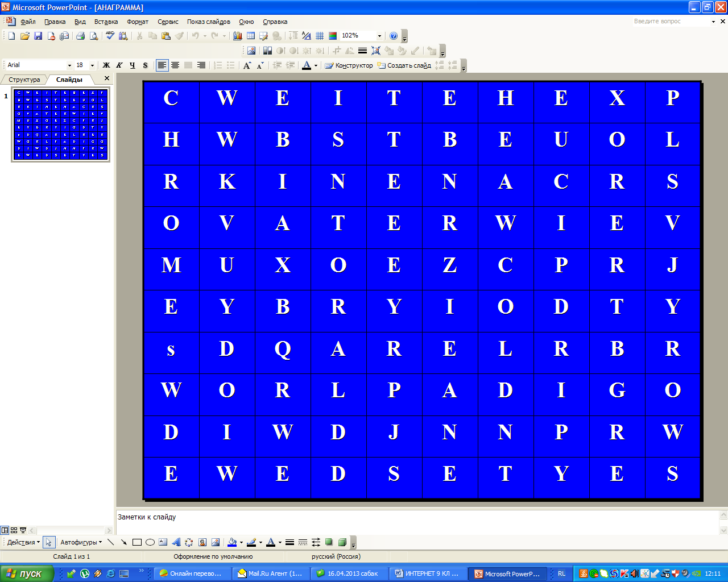
Task: Select the Rectangle drawing tool
Action: click(x=136, y=542)
